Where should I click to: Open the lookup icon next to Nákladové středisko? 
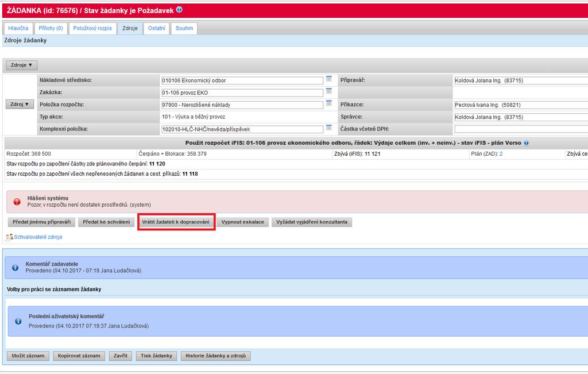pos(329,79)
